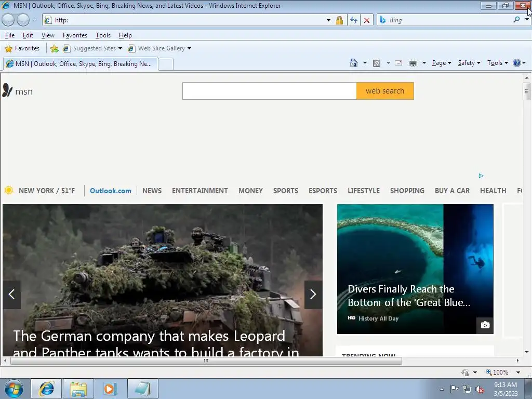Expand Web Slice Gallery dropdown
This screenshot has height=399, width=532.
(189, 48)
